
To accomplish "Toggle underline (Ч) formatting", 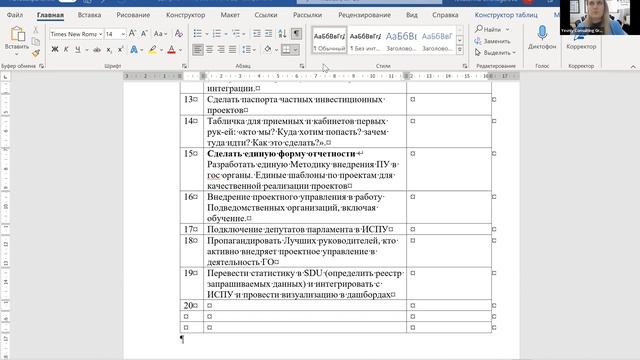I will 78,50.
